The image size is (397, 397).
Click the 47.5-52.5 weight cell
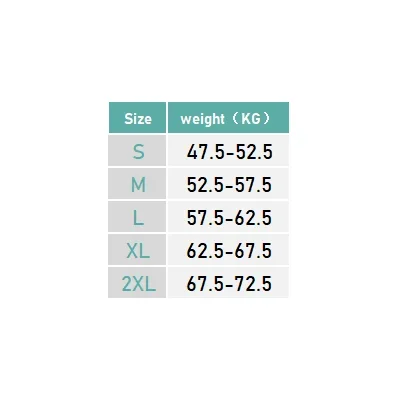pyautogui.click(x=228, y=150)
